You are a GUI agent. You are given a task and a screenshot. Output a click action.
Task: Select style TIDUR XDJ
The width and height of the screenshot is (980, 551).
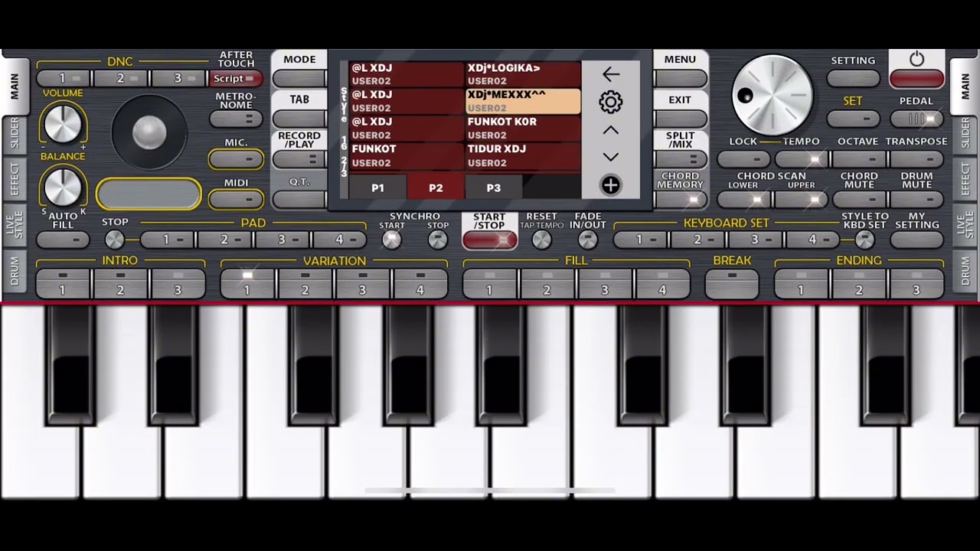(522, 155)
